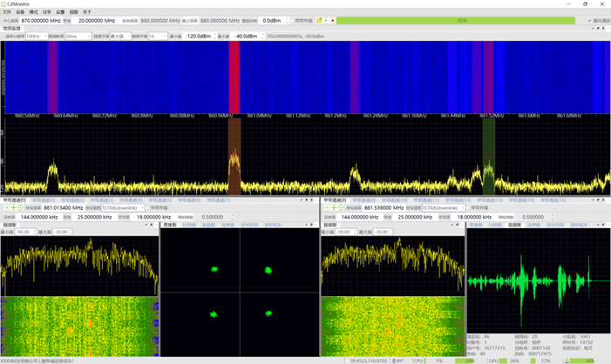Image resolution: width=611 pixels, height=364 pixels.
Task: Edit the 870.000000 MHz center frequency field
Action: click(x=40, y=20)
